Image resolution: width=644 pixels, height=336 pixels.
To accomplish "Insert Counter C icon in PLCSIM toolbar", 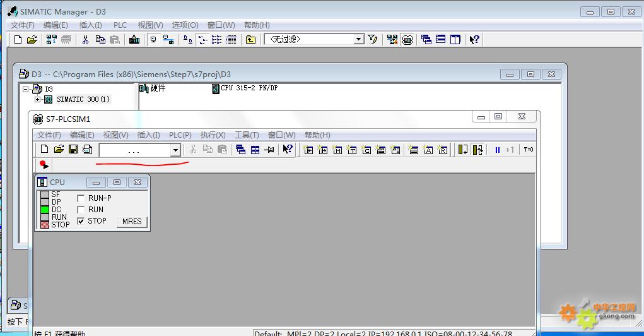I will click(x=366, y=150).
